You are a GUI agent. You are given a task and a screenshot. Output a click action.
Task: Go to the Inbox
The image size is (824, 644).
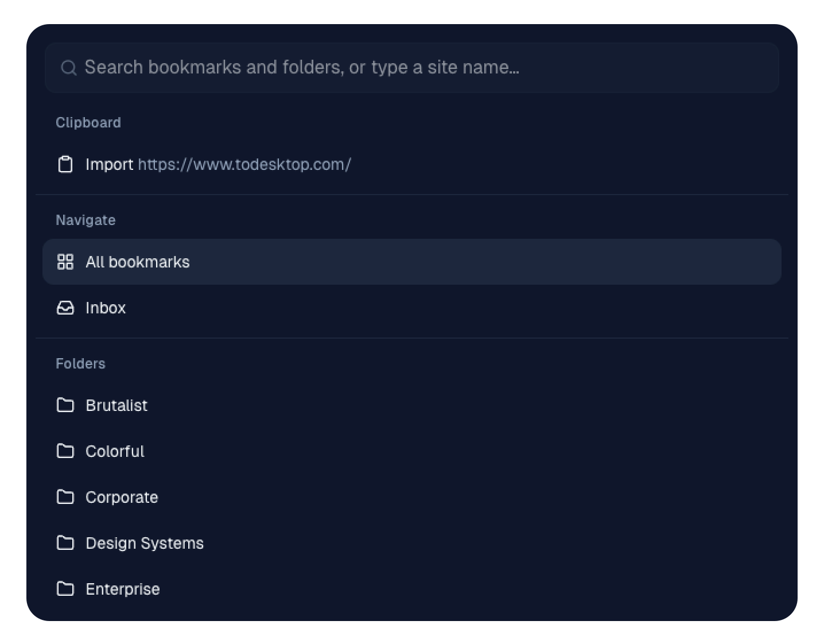coord(412,308)
